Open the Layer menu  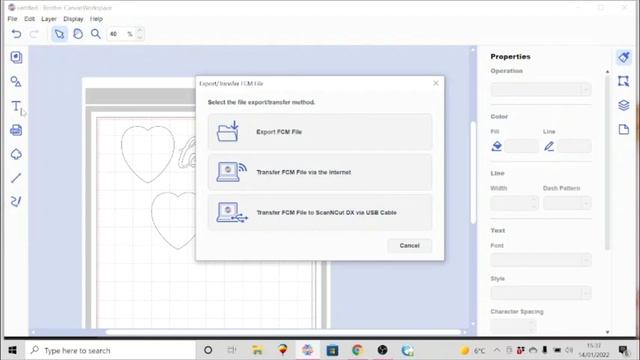coord(49,19)
